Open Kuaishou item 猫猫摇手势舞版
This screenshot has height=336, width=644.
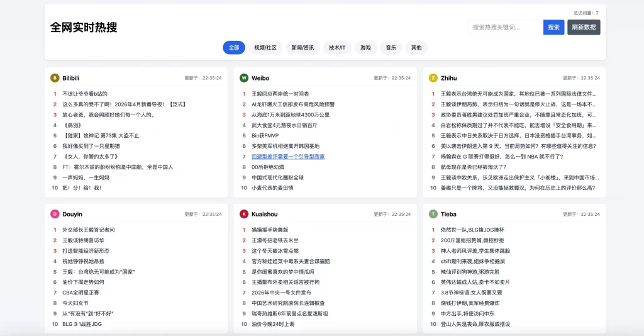270,230
